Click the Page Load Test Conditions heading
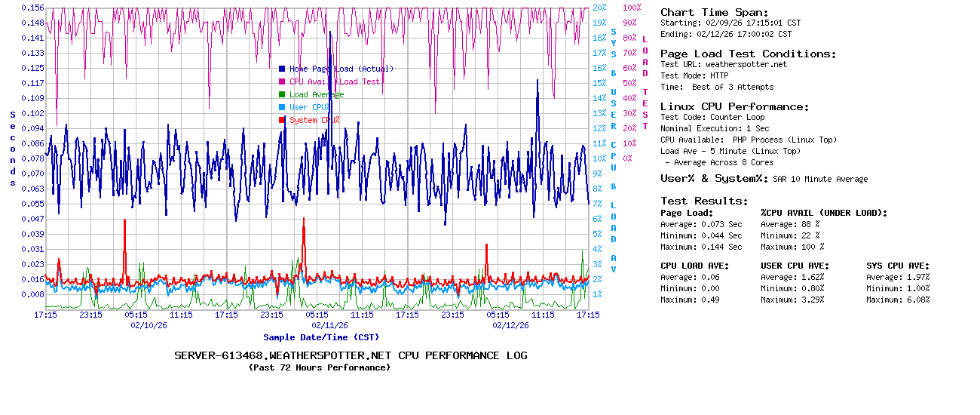Viewport: 980px width, 415px height. [x=748, y=54]
